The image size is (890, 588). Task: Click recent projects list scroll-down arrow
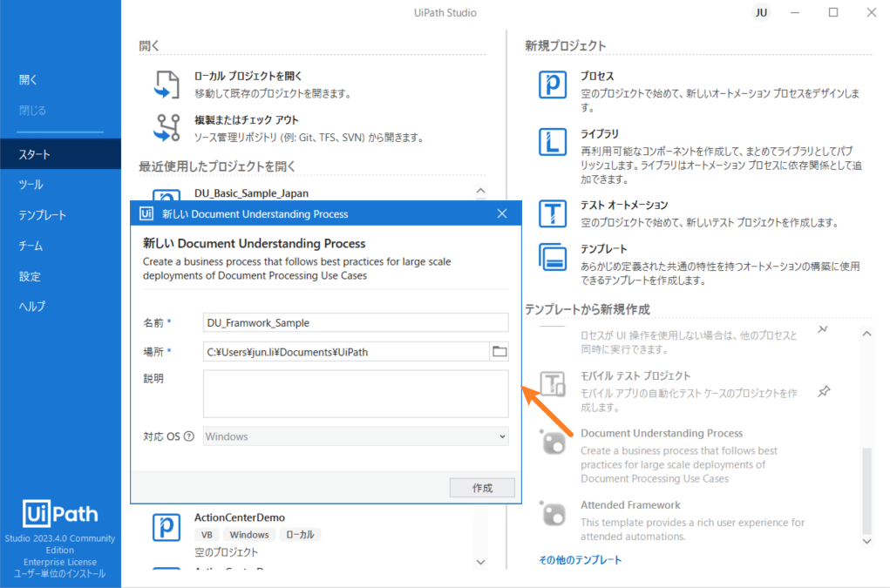click(x=481, y=562)
